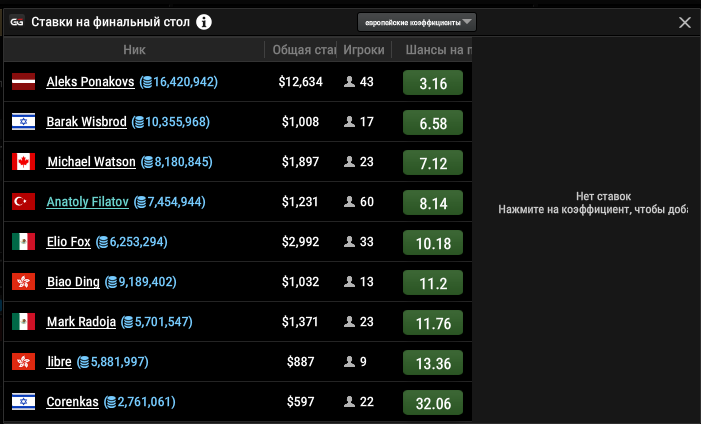The image size is (701, 424).
Task: Choose the 8.14 odds for Anatoly Filatov
Action: (433, 203)
